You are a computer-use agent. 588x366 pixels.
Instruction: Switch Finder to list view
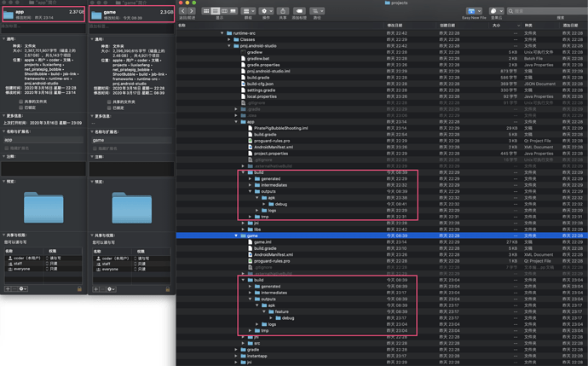click(x=216, y=11)
